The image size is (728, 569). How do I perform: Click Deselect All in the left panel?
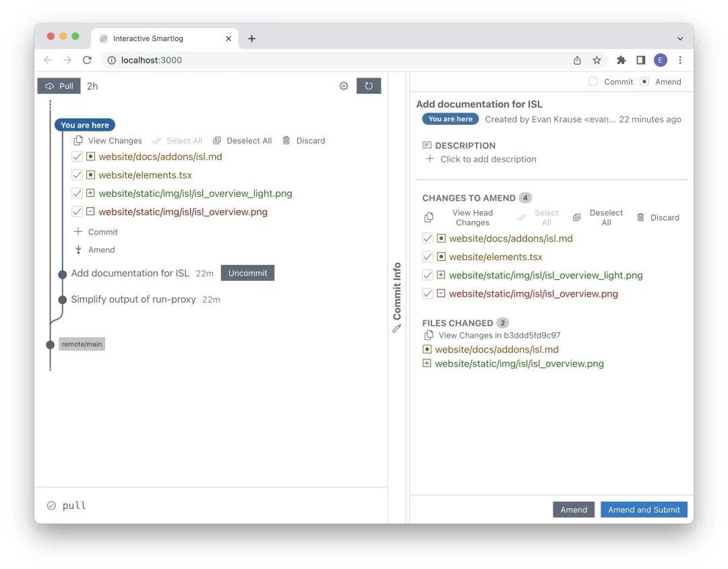[243, 140]
